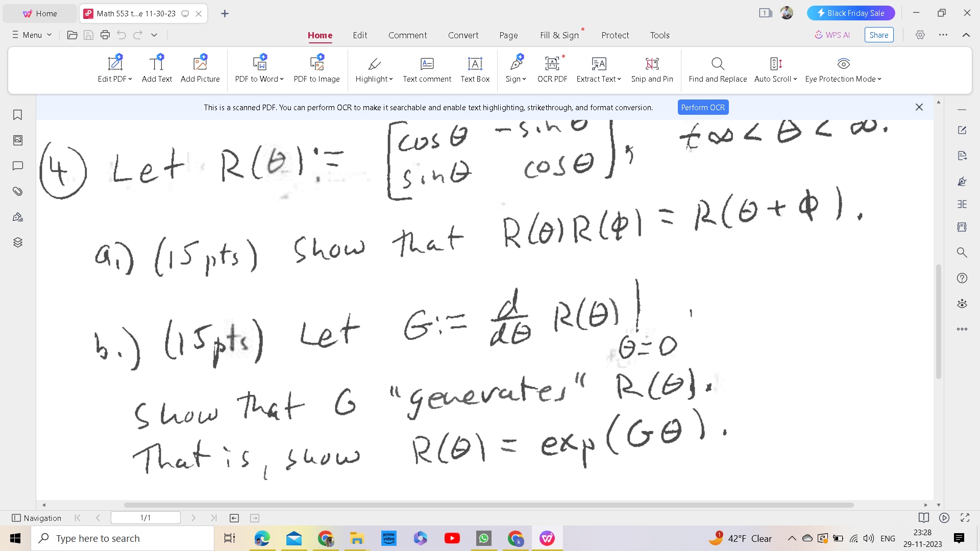The width and height of the screenshot is (980, 551).
Task: Open the Add Picture tool
Action: (x=200, y=69)
